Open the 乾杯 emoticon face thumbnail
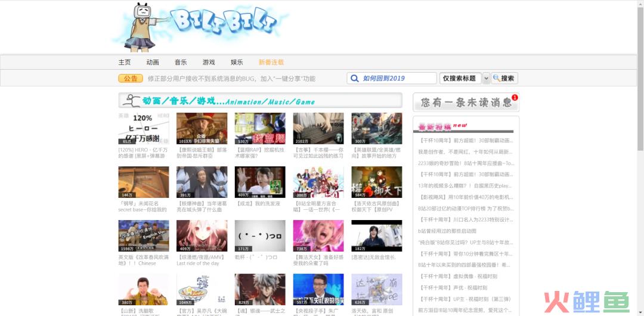 (260, 236)
